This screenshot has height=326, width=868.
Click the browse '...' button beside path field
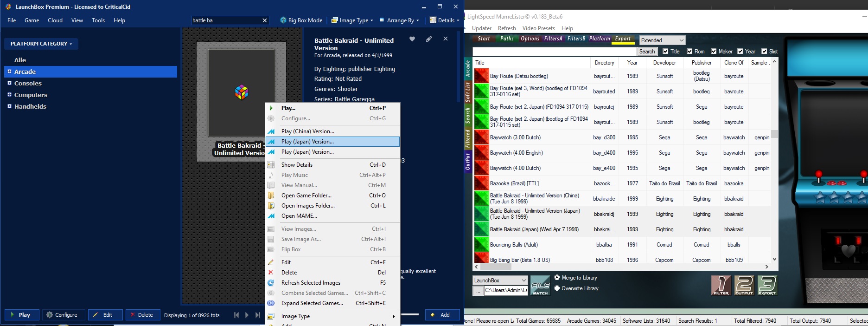click(x=478, y=291)
